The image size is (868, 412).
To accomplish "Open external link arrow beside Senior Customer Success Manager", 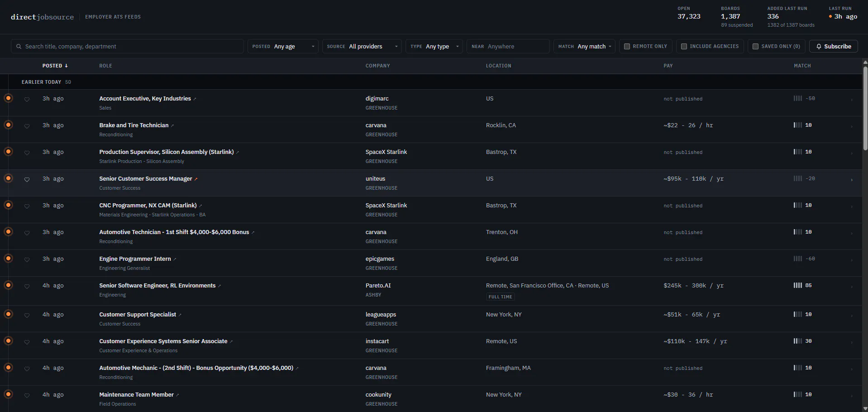I will pos(196,179).
